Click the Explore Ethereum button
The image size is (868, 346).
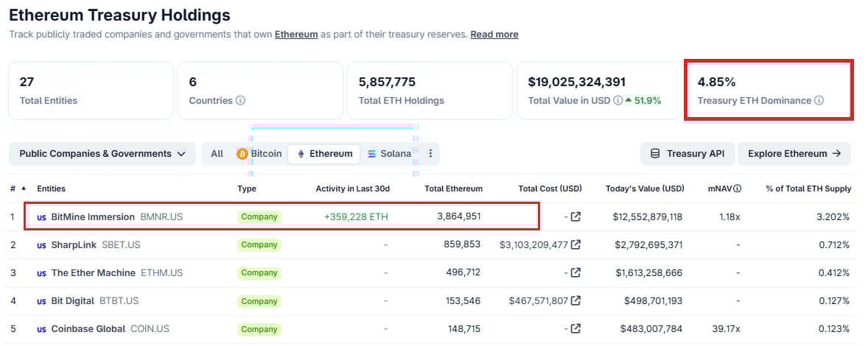[x=794, y=154]
